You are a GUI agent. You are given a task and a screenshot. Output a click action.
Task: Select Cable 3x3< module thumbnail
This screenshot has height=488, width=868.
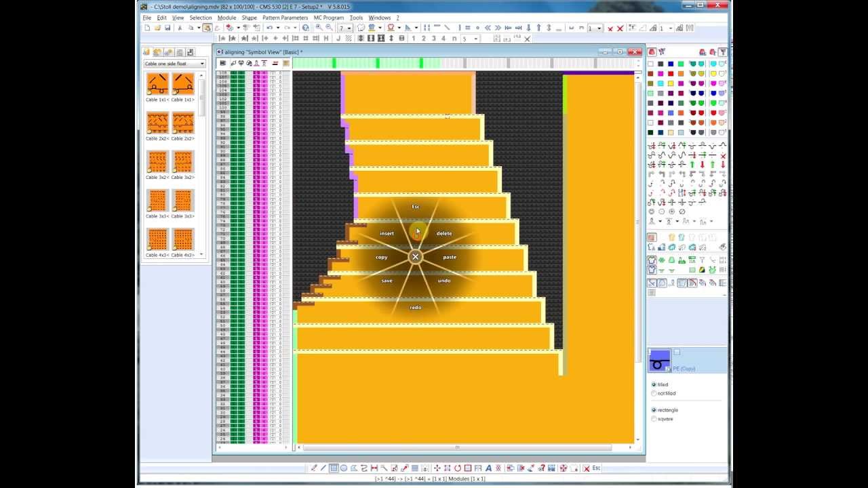pos(157,201)
